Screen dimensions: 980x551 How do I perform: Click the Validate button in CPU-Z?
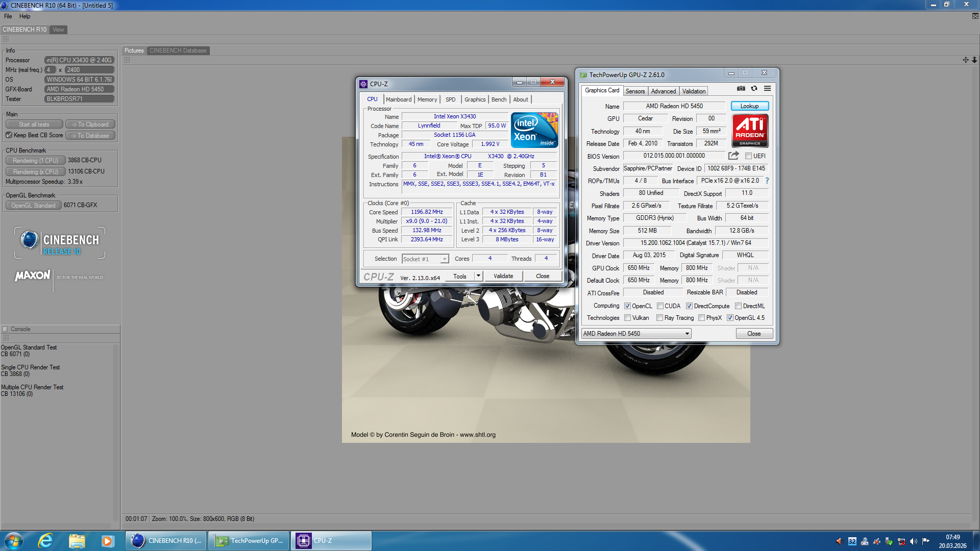[503, 276]
